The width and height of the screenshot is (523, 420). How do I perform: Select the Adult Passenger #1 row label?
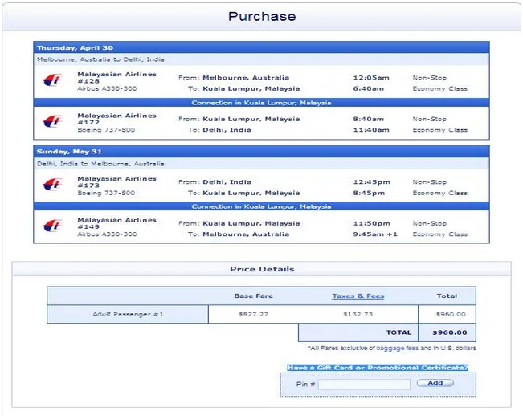(x=129, y=314)
